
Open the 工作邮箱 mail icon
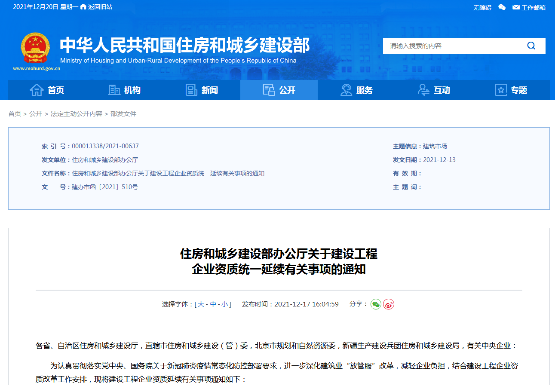click(516, 7)
